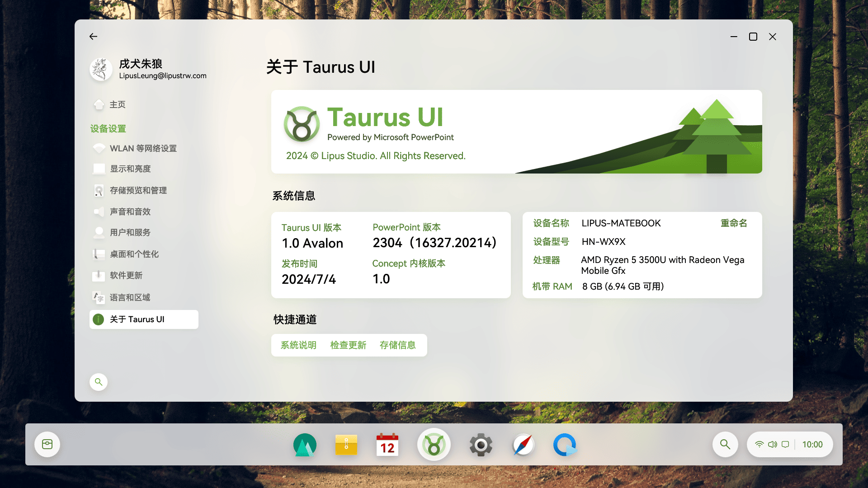Open the sidebar search icon
The width and height of the screenshot is (868, 488).
point(99,382)
